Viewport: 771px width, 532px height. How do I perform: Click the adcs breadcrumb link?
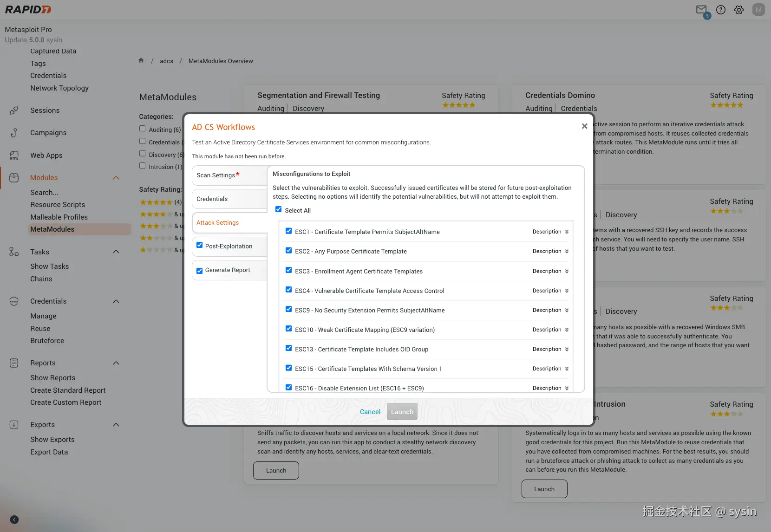[x=166, y=61]
